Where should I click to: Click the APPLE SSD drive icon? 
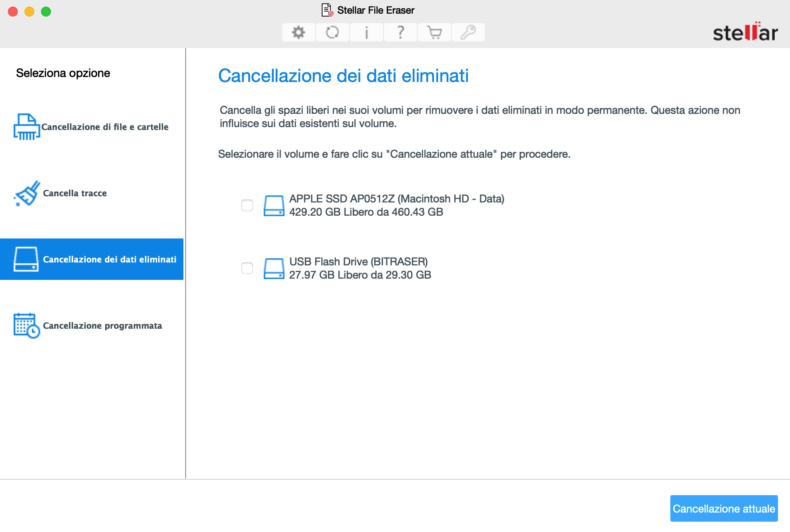point(274,206)
